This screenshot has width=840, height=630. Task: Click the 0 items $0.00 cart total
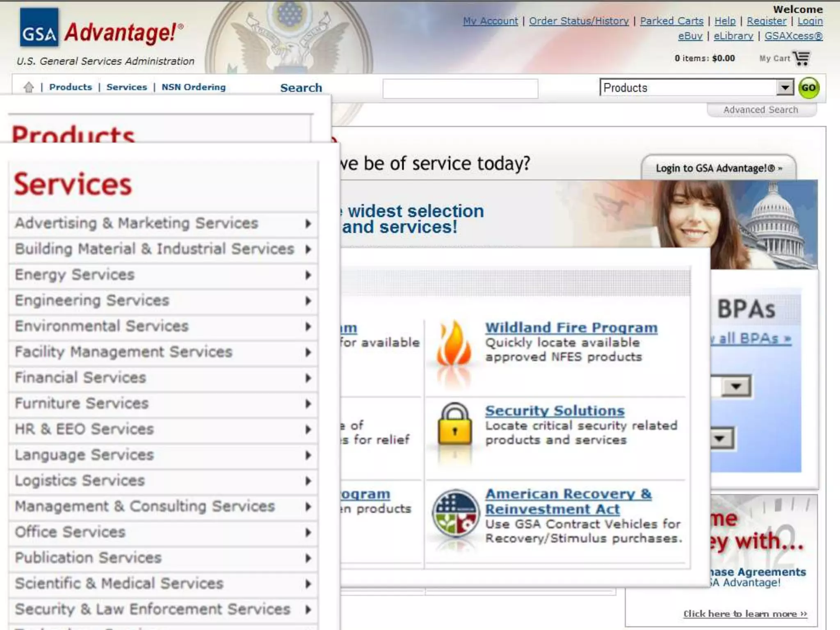coord(705,58)
